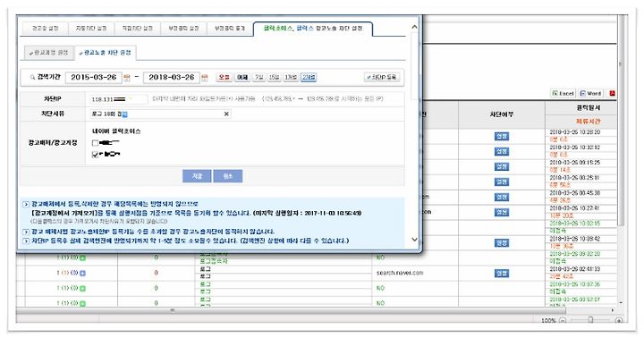The height and width of the screenshot is (338, 644).
Task: Open the 광고계정 설정 sub-tab
Action: pyautogui.click(x=48, y=53)
